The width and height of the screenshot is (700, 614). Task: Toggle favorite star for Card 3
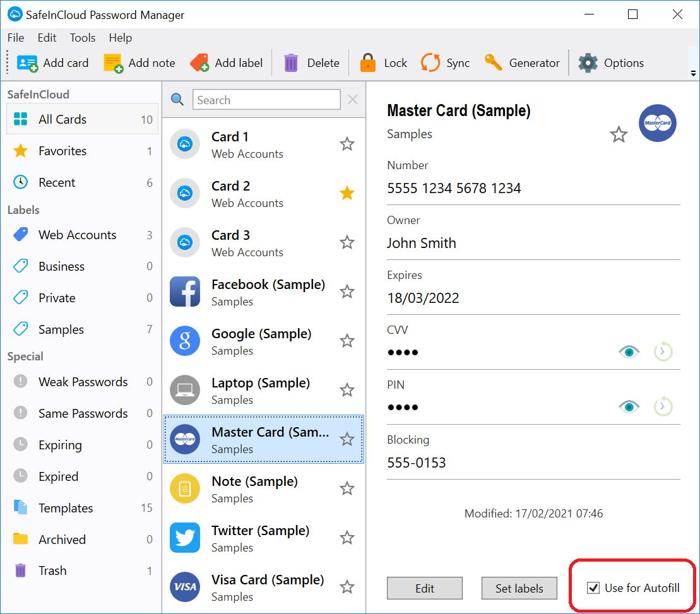click(347, 242)
